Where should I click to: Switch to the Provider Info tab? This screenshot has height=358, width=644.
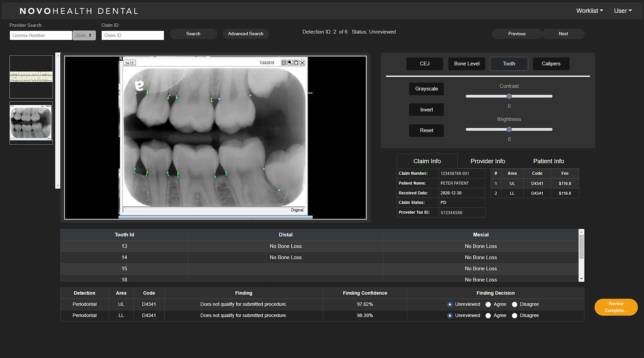(488, 161)
